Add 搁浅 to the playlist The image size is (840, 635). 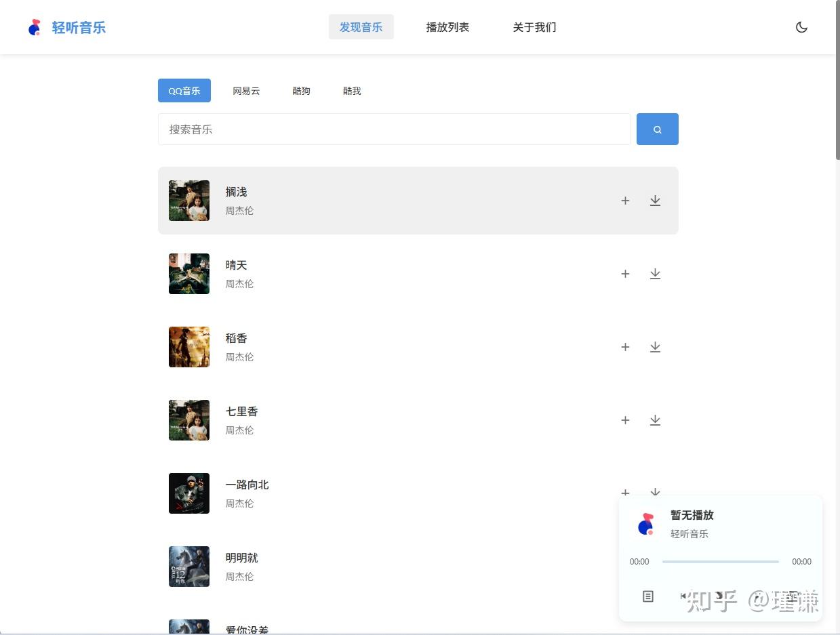[625, 201]
